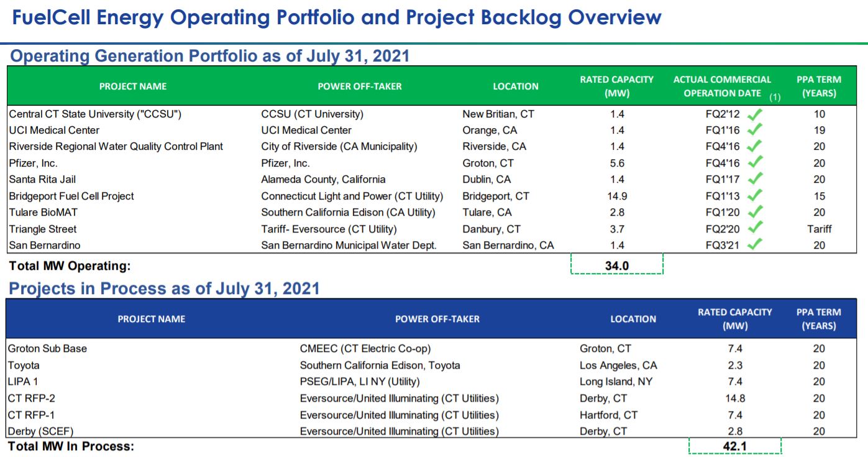
Task: Click the checkmark beside FQ1'13
Action: (754, 196)
